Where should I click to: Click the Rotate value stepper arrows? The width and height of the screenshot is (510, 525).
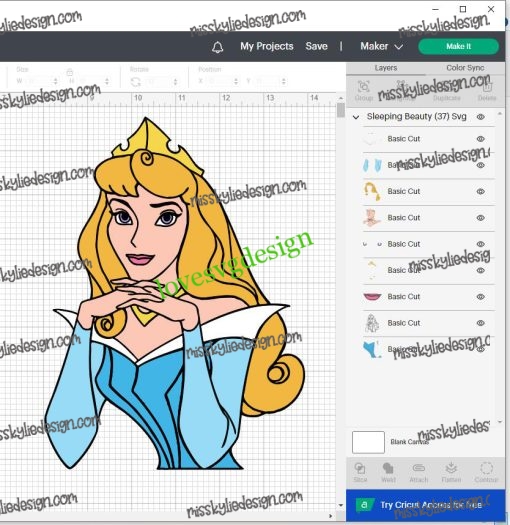coord(175,81)
